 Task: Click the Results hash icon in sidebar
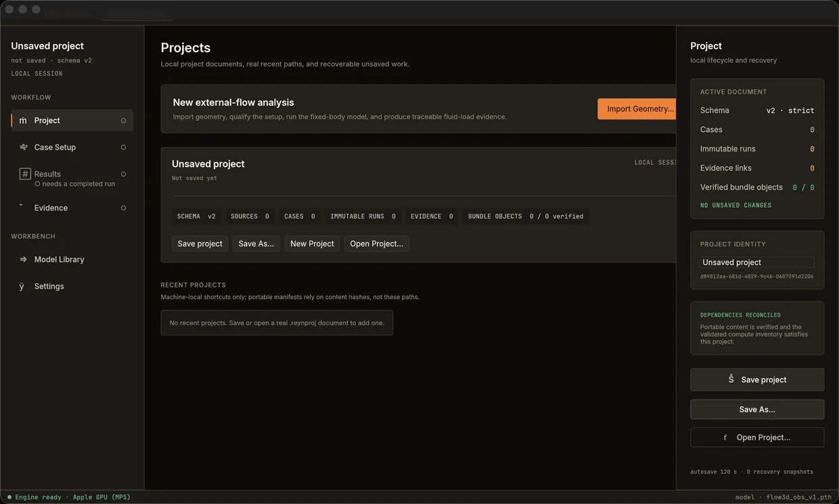click(25, 174)
